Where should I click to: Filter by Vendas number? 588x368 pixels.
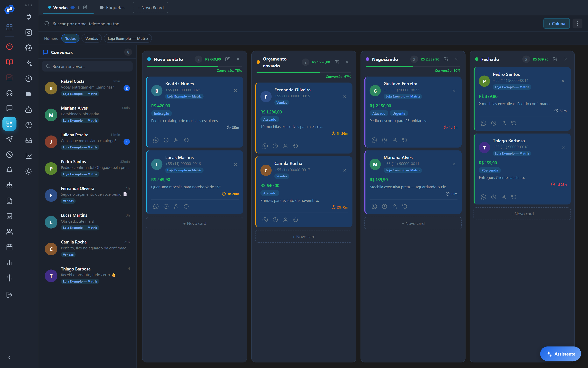(92, 38)
